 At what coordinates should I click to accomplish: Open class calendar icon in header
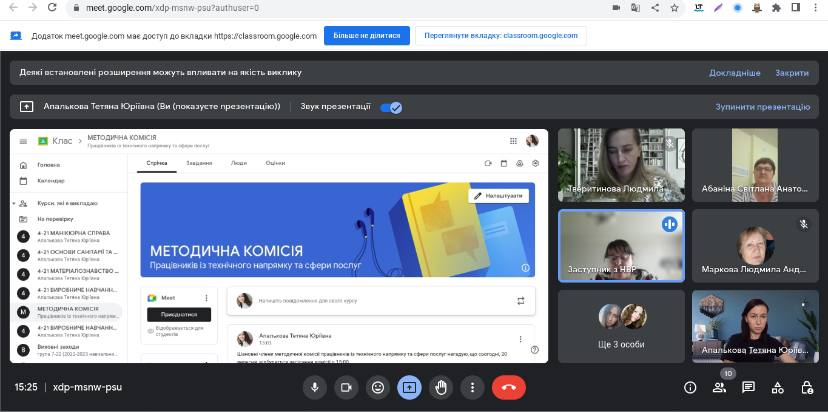click(x=504, y=164)
